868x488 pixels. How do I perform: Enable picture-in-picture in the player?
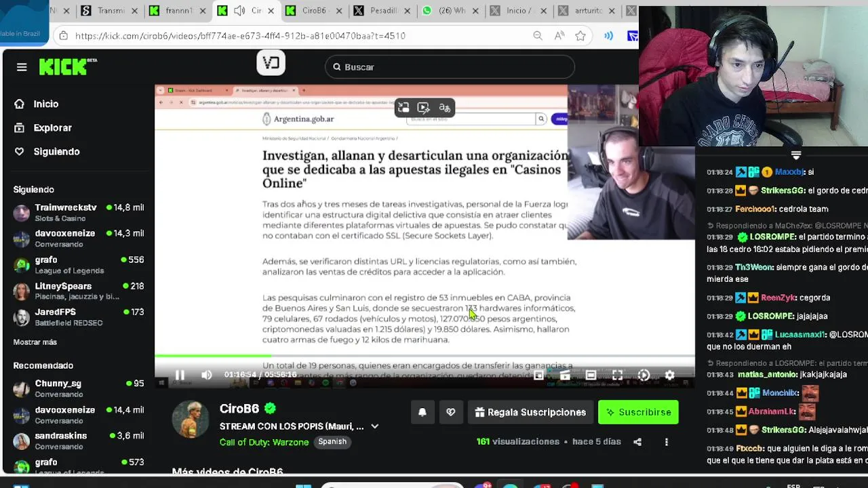click(x=538, y=375)
